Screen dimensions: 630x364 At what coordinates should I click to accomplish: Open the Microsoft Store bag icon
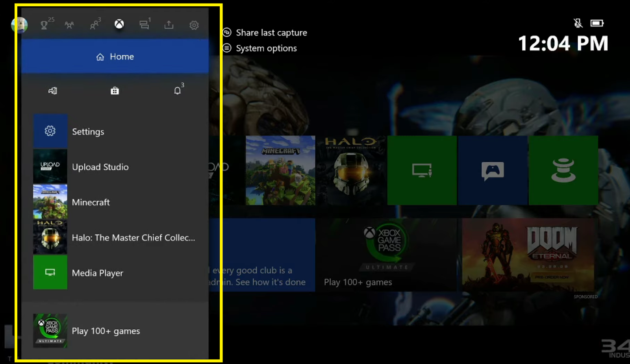(x=115, y=91)
